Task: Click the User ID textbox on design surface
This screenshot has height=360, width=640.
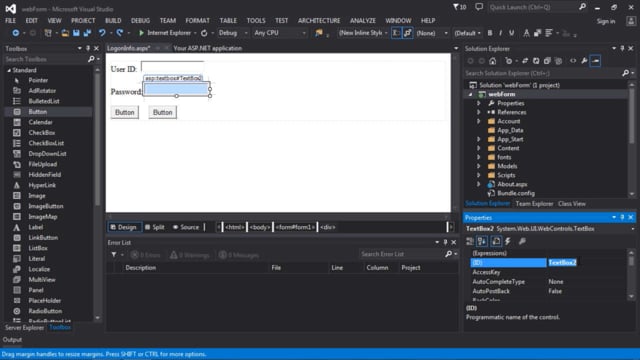Action: (172, 67)
